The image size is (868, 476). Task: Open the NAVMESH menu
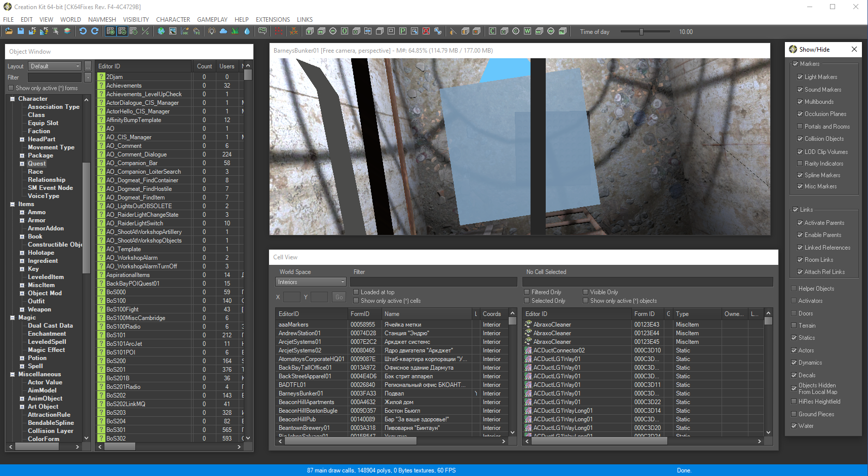coord(102,20)
